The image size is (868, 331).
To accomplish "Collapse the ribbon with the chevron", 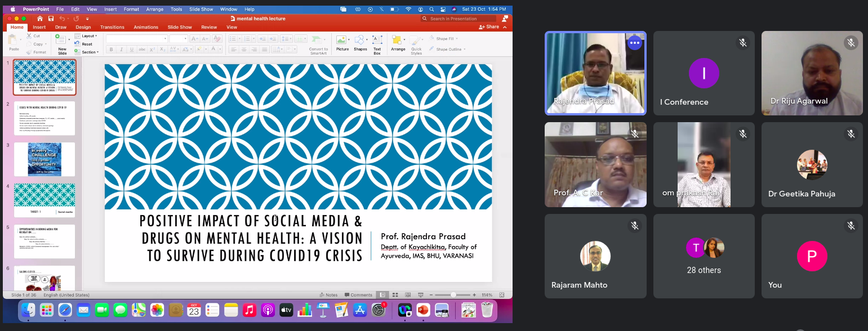I will (504, 27).
